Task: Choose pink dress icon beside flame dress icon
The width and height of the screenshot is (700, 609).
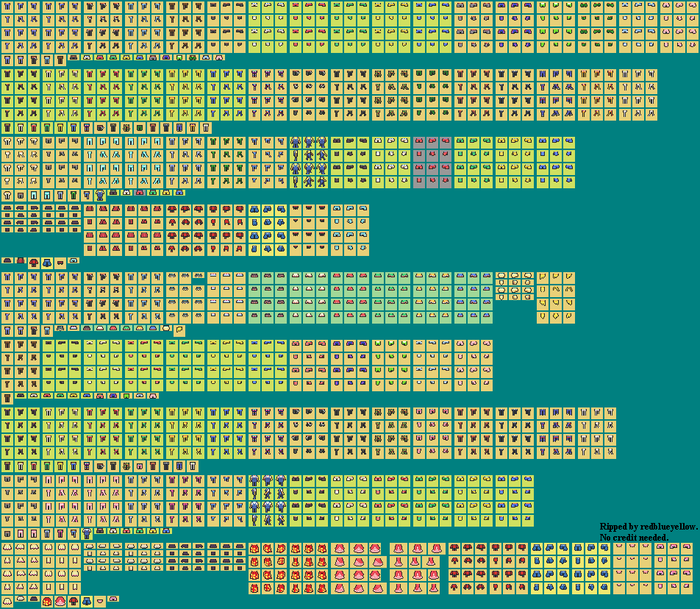Action: 60,602
